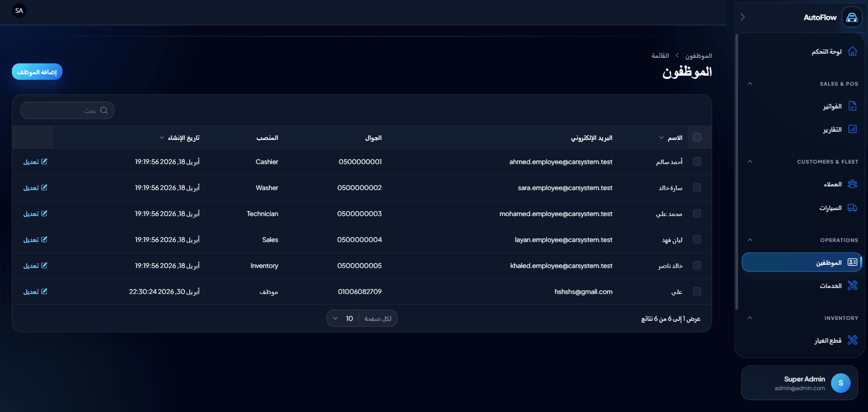Click the إضافة الموظف button
868x412 pixels.
coord(37,72)
